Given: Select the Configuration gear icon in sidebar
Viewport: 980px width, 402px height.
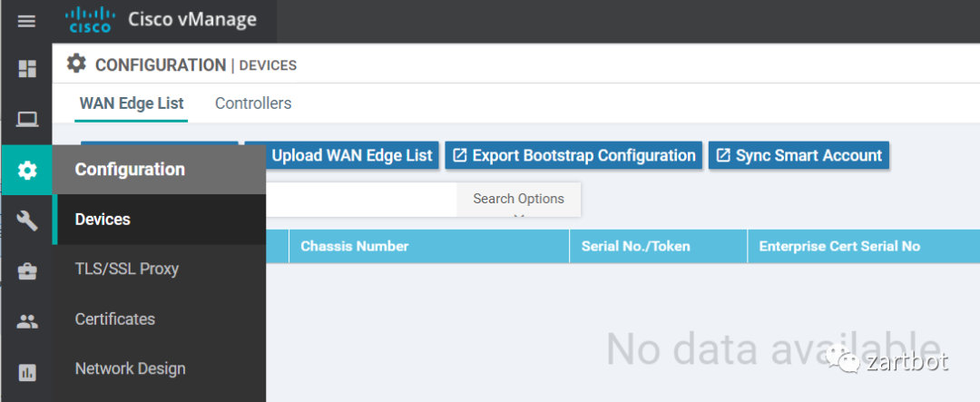Looking at the screenshot, I should tap(27, 170).
